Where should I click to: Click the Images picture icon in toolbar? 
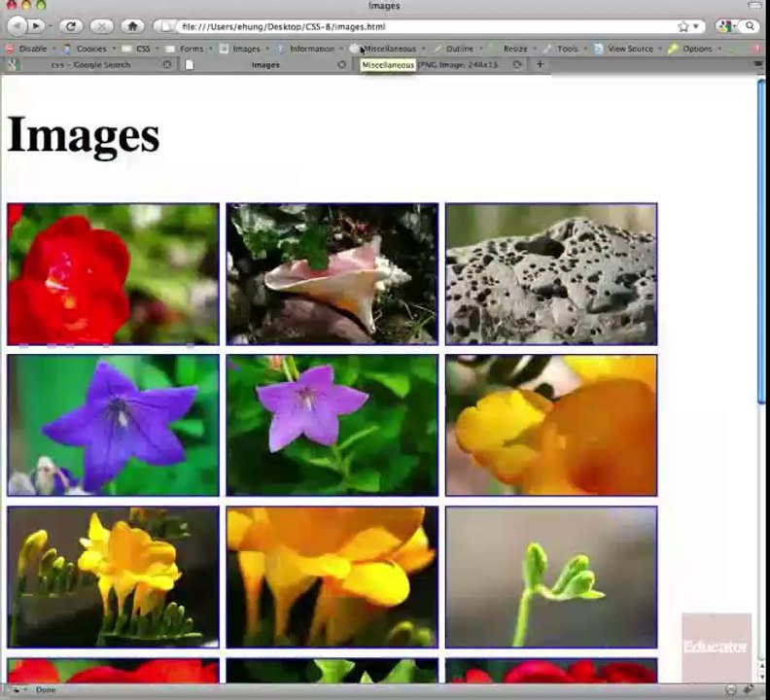224,49
